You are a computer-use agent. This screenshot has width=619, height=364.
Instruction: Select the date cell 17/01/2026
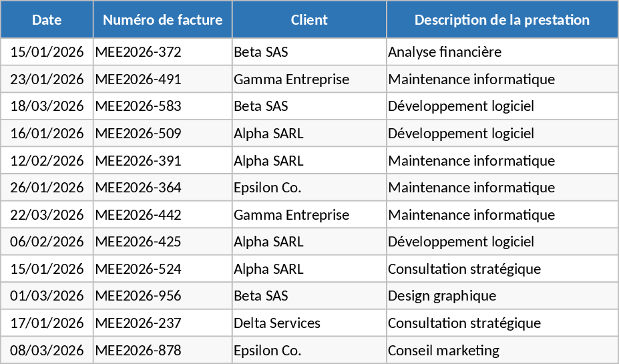47,323
